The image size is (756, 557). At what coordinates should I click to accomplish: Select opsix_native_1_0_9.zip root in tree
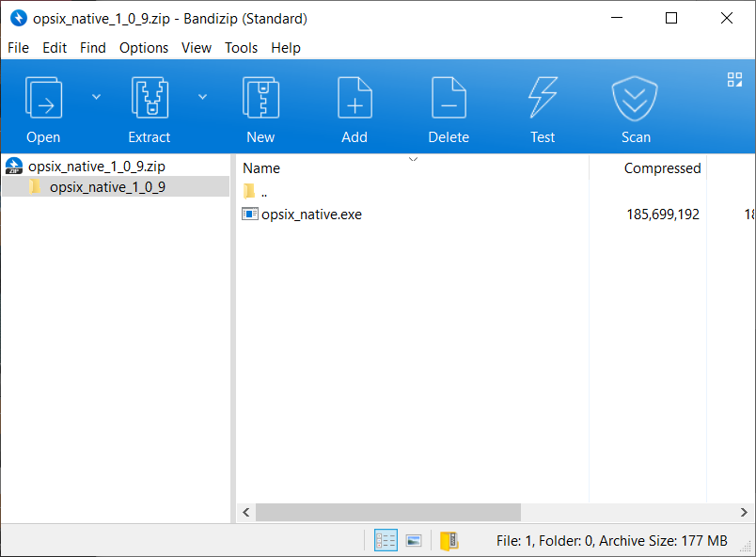[97, 167]
